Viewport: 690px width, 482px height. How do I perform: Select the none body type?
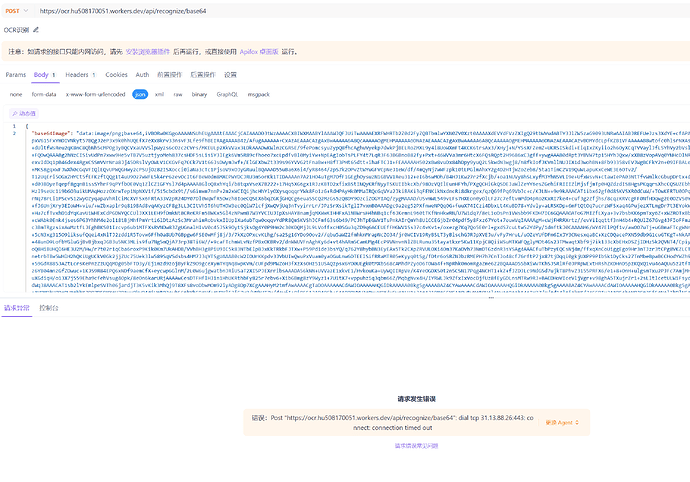point(16,94)
